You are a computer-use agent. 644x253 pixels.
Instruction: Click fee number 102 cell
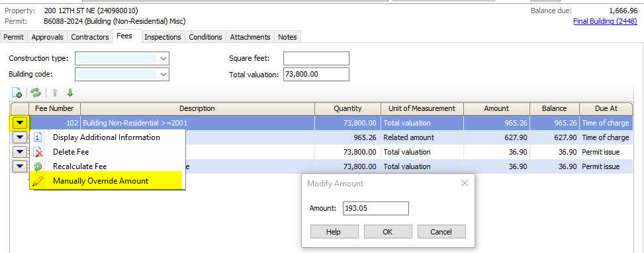(55, 123)
